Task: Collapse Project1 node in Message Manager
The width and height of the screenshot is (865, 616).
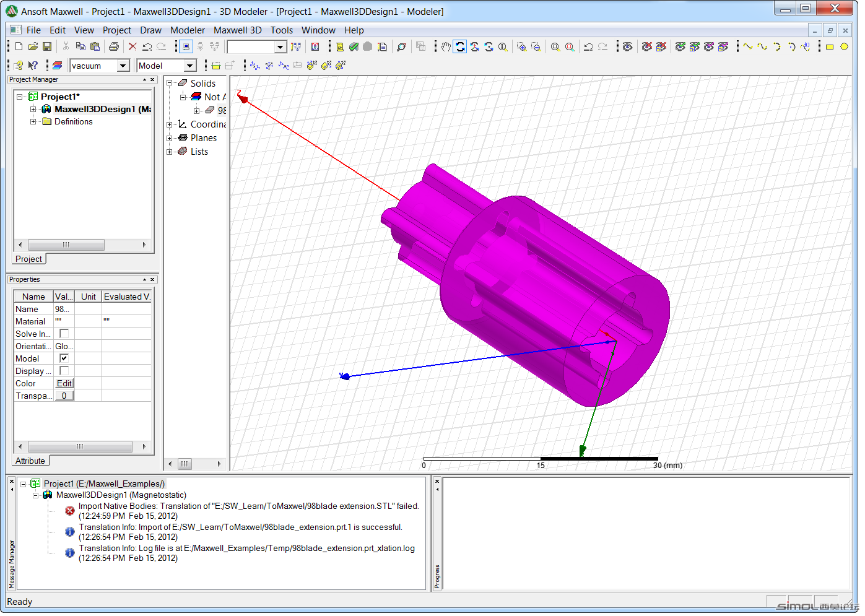Action: pos(23,484)
